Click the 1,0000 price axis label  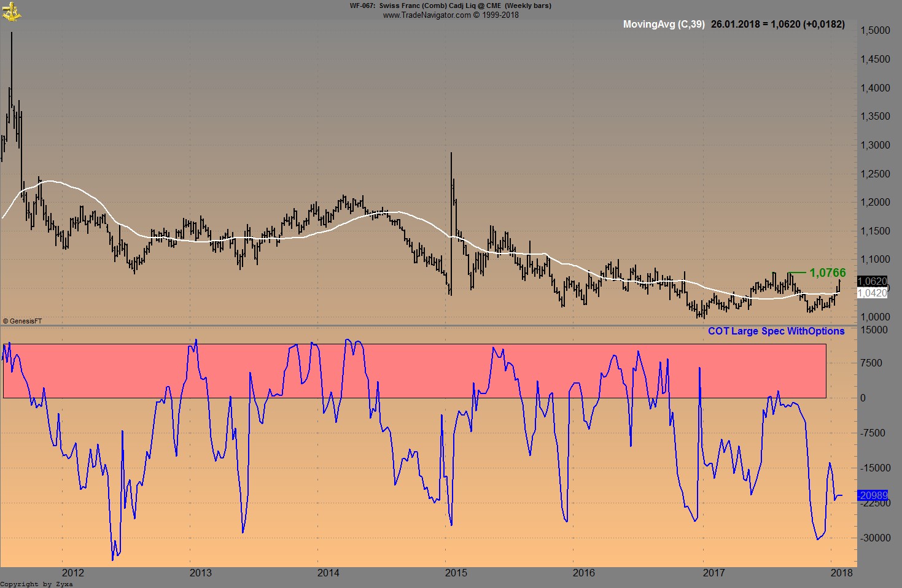[875, 317]
